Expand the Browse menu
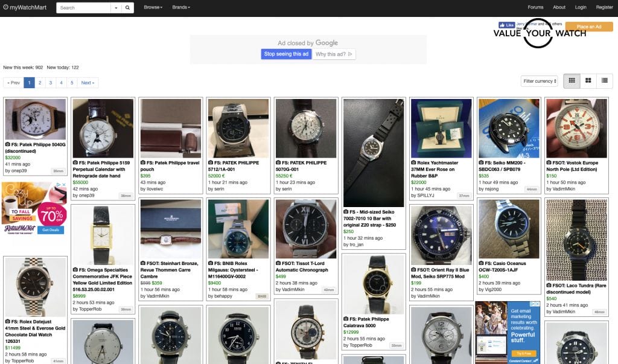This screenshot has height=364, width=618. 153,7
